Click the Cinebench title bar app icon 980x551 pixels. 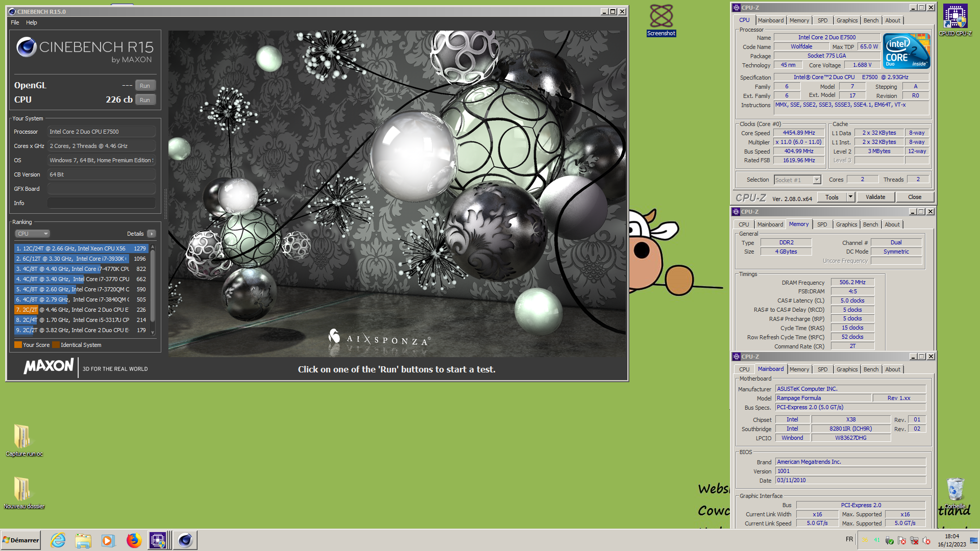click(x=12, y=11)
